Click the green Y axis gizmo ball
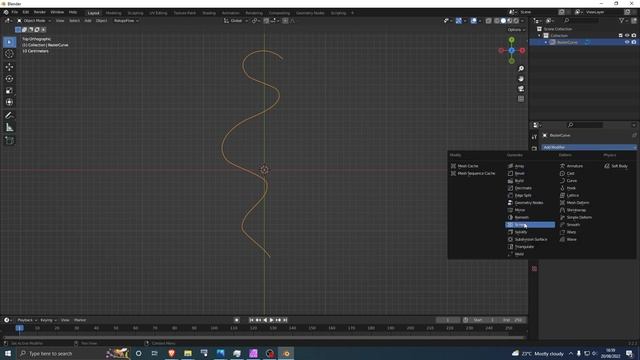The height and width of the screenshot is (360, 640). click(x=511, y=40)
